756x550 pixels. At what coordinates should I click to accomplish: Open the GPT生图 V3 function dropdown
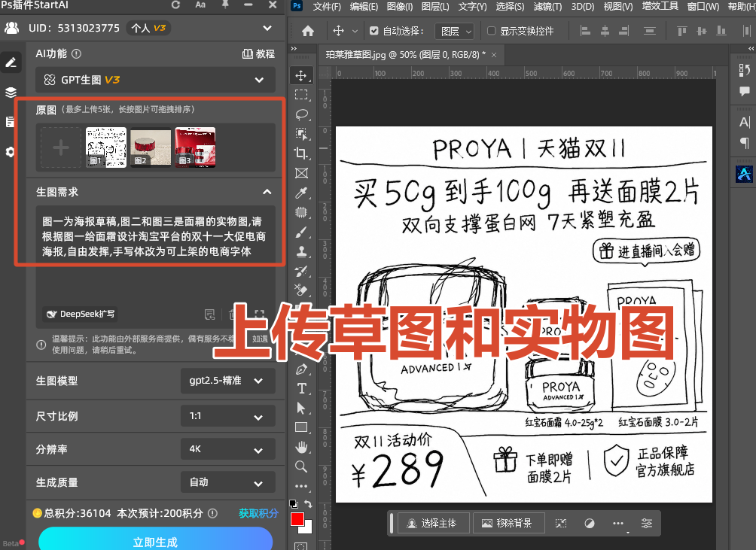[x=155, y=80]
